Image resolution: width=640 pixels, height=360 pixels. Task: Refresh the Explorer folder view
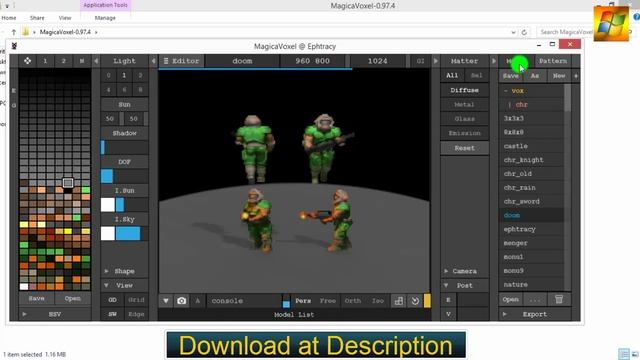point(524,32)
